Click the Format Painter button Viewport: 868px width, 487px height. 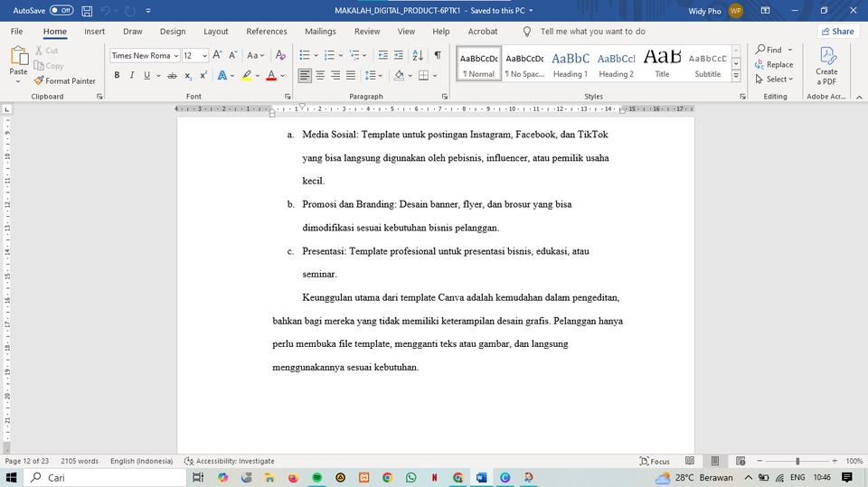65,80
